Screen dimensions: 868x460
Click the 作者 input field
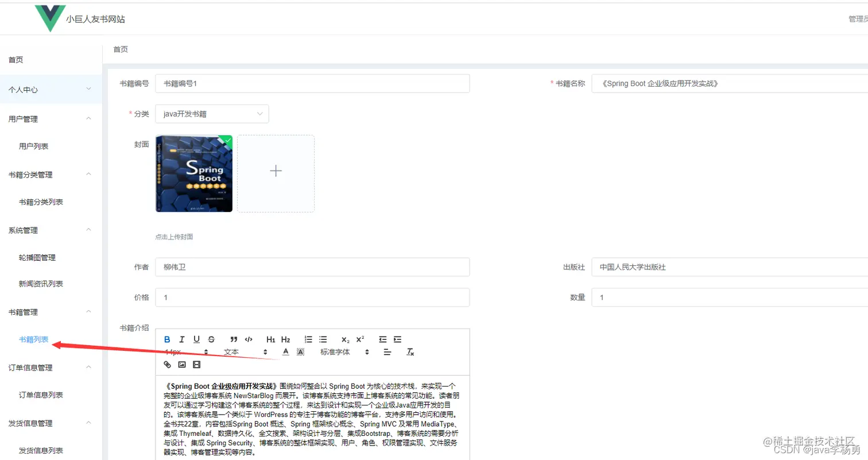(x=312, y=267)
